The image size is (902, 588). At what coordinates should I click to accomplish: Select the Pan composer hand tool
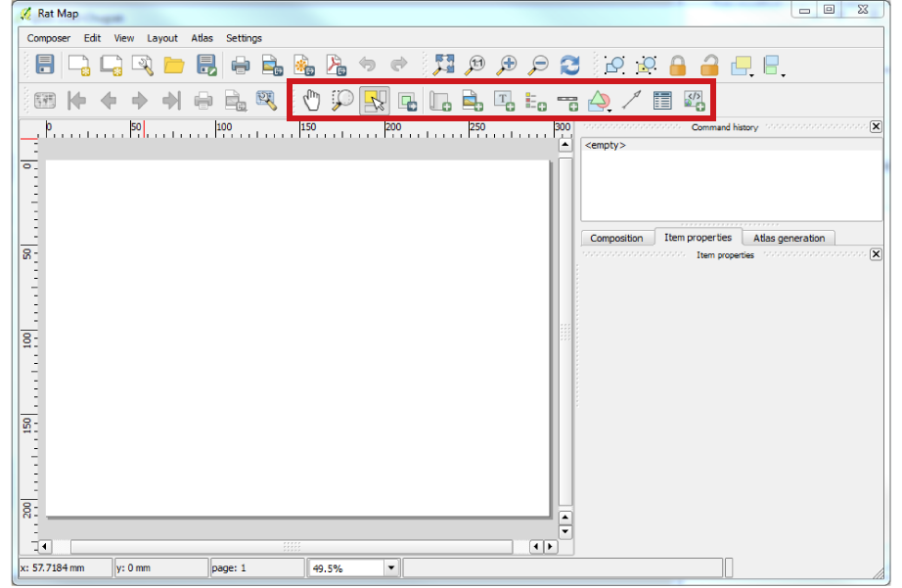pos(311,100)
